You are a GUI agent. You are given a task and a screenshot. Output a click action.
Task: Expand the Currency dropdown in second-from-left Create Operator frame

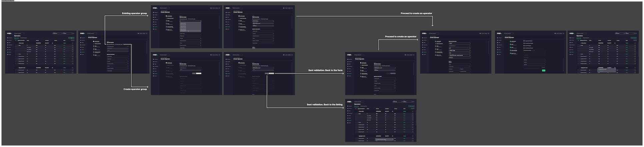pos(118,61)
